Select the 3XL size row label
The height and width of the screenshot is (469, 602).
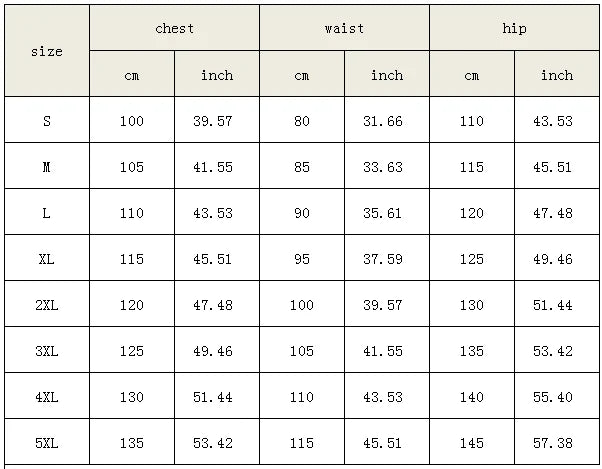(47, 351)
